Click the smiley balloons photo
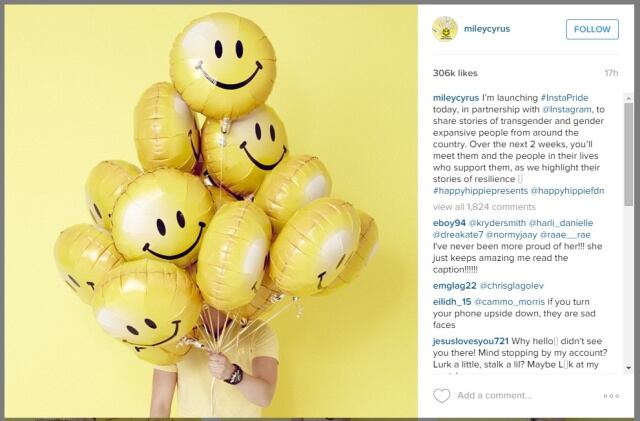Image resolution: width=640 pixels, height=421 pixels. pyautogui.click(x=211, y=211)
